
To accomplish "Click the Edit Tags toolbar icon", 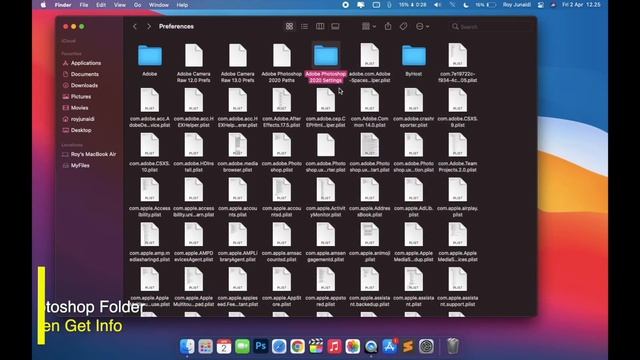I will 403,27.
